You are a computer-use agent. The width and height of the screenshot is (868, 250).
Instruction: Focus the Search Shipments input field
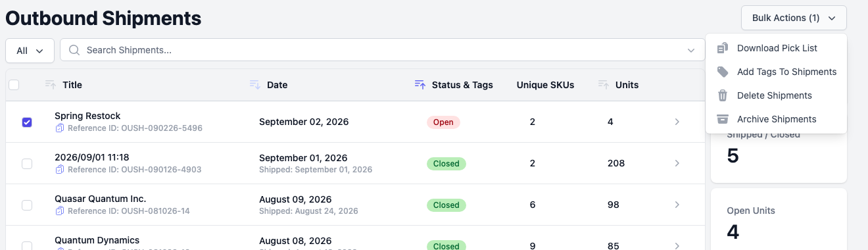(382, 51)
